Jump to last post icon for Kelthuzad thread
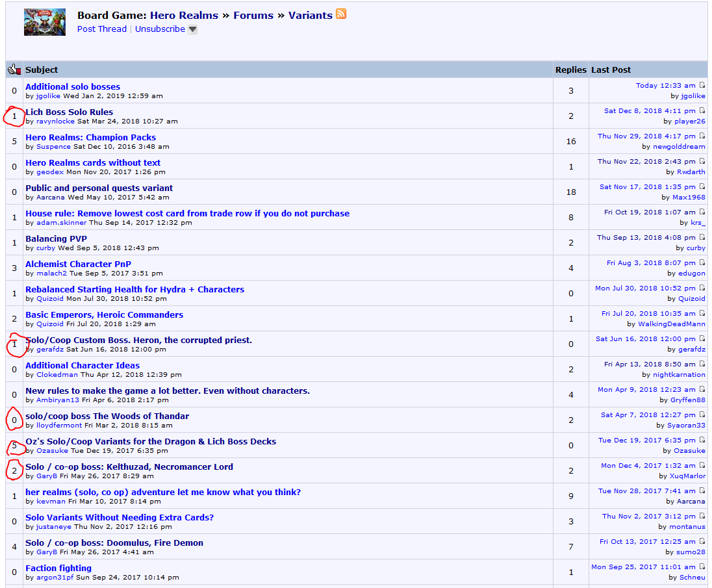 (702, 466)
